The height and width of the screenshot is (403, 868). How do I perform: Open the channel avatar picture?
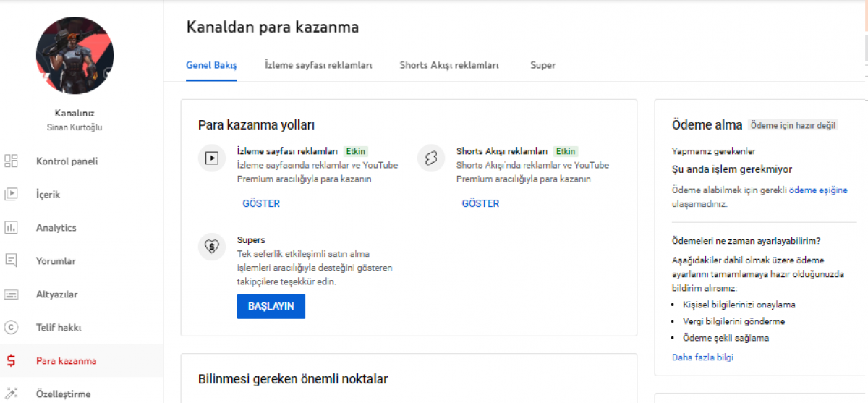click(x=75, y=56)
